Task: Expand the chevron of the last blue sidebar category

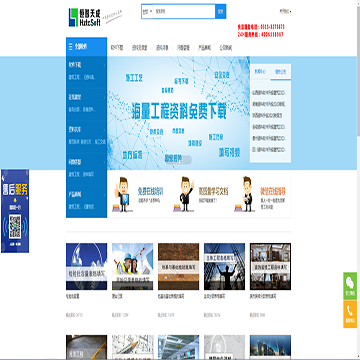Action: [104, 195]
